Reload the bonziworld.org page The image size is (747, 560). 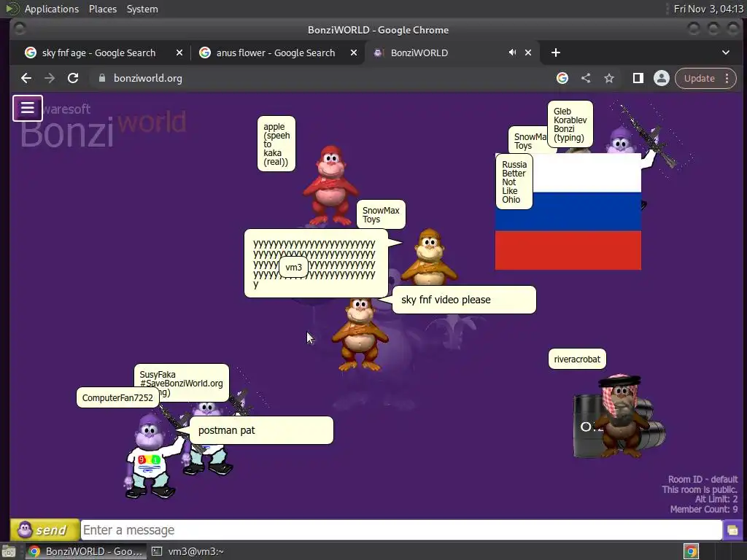point(73,78)
